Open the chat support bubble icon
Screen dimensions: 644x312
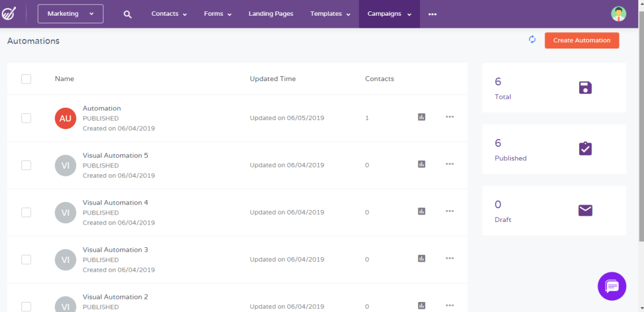pos(612,286)
